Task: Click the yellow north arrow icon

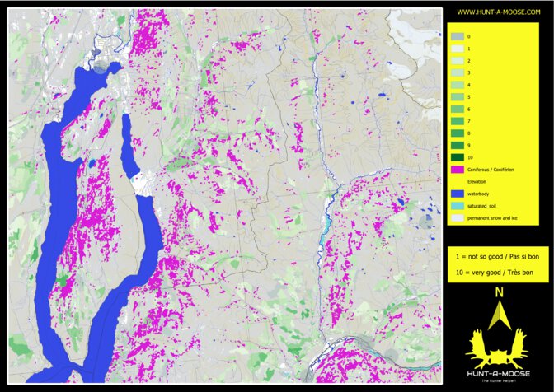Action: (500, 315)
